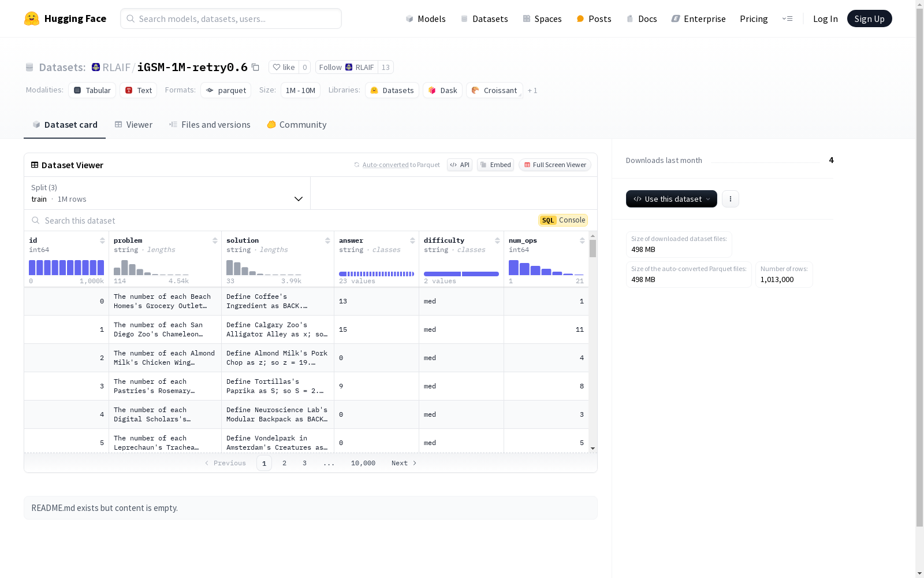The image size is (924, 578).
Task: Click the problem lengths histogram
Action: (151, 268)
